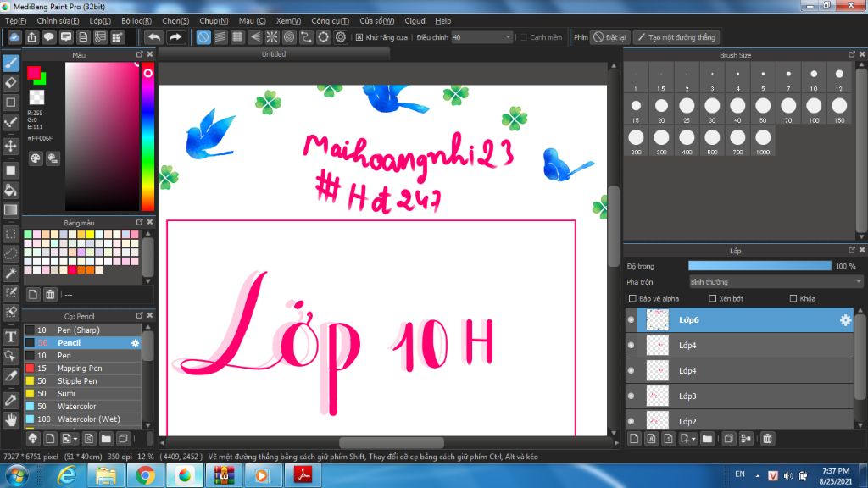The width and height of the screenshot is (868, 488).
Task: Open the add brush dropdown button
Action: (x=70, y=439)
